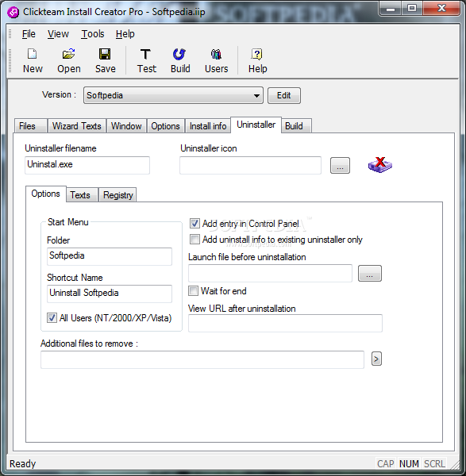
Task: Switch to the Install info tab
Action: coord(208,125)
